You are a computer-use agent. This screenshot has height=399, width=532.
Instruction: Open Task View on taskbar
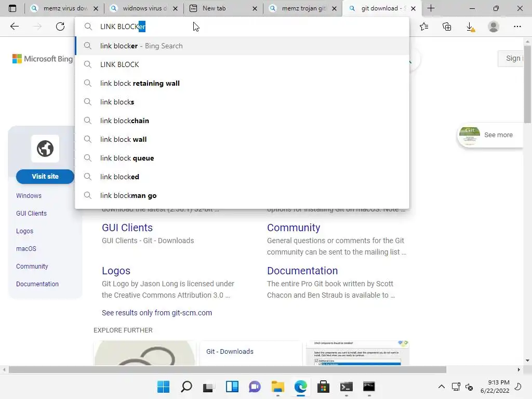pos(208,387)
